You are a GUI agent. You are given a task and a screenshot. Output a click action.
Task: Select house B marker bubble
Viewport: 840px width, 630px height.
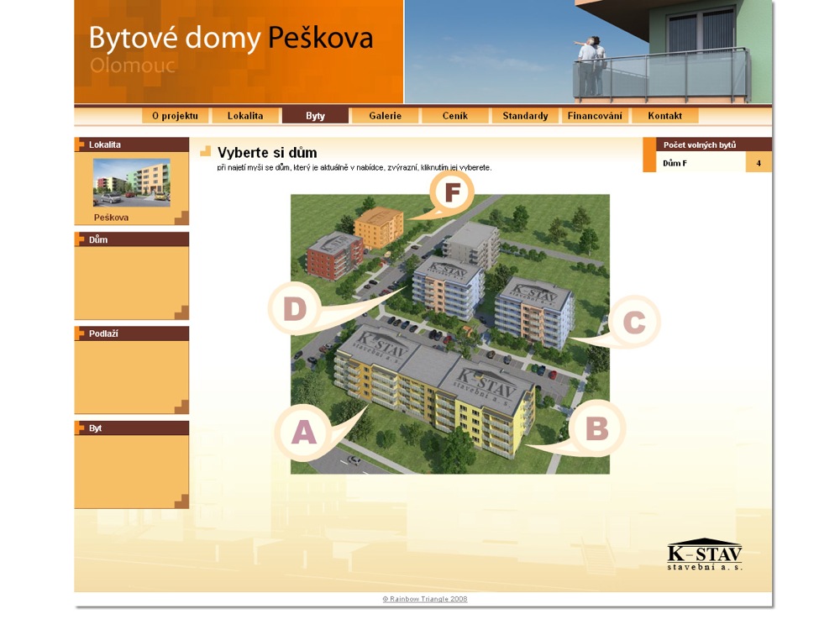[x=596, y=428]
